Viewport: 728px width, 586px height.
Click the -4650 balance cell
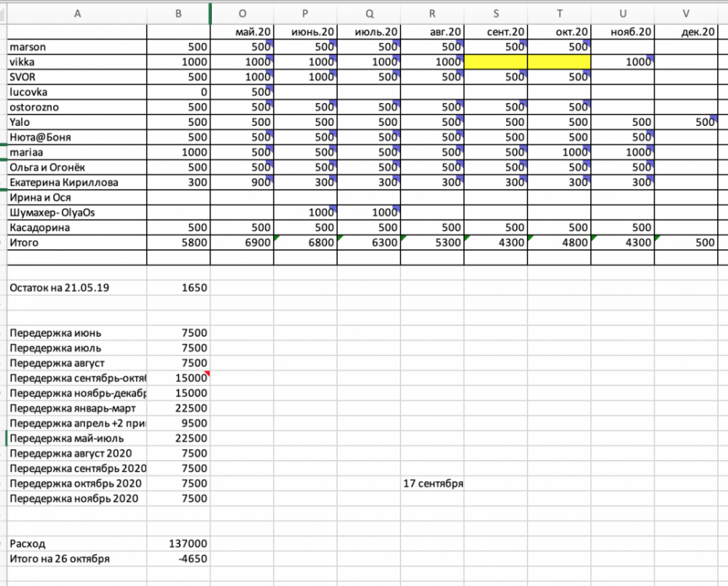coord(179,559)
